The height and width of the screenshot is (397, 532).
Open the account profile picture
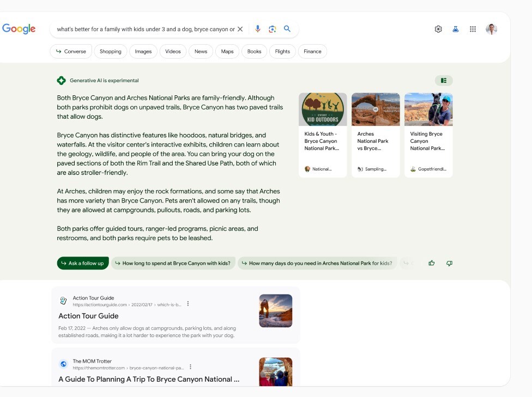point(491,29)
